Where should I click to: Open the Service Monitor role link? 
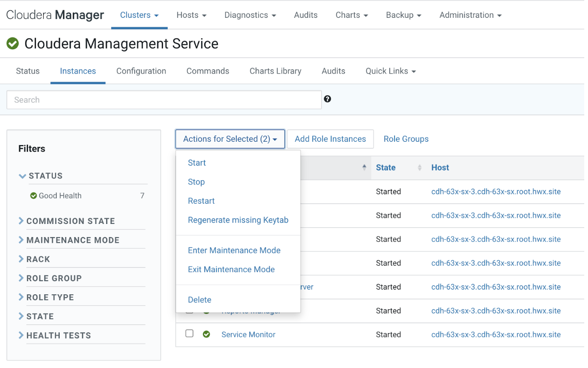pos(248,335)
